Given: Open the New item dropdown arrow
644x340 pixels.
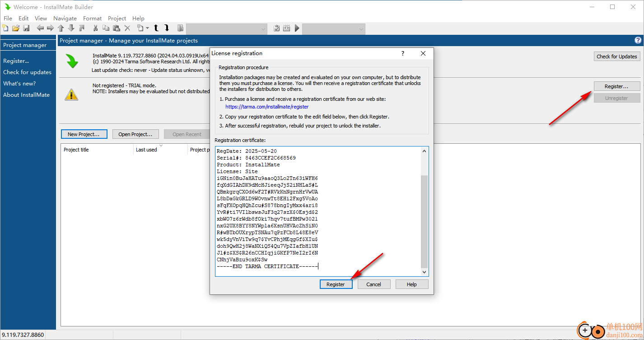Looking at the screenshot, I should coord(147,28).
